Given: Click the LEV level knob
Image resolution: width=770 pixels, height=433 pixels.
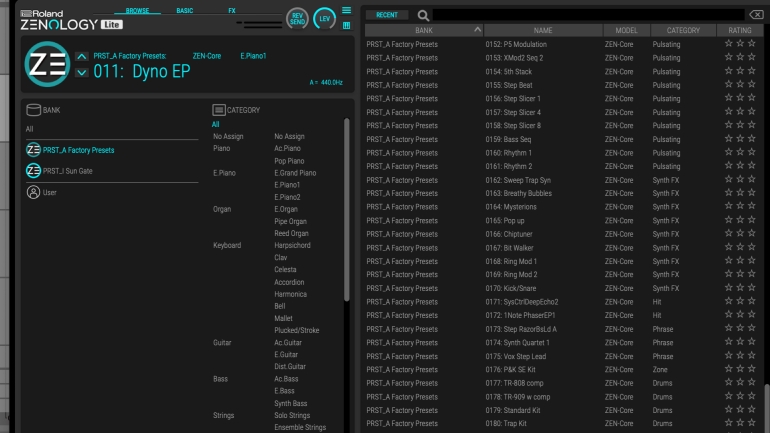Looking at the screenshot, I should pos(325,19).
